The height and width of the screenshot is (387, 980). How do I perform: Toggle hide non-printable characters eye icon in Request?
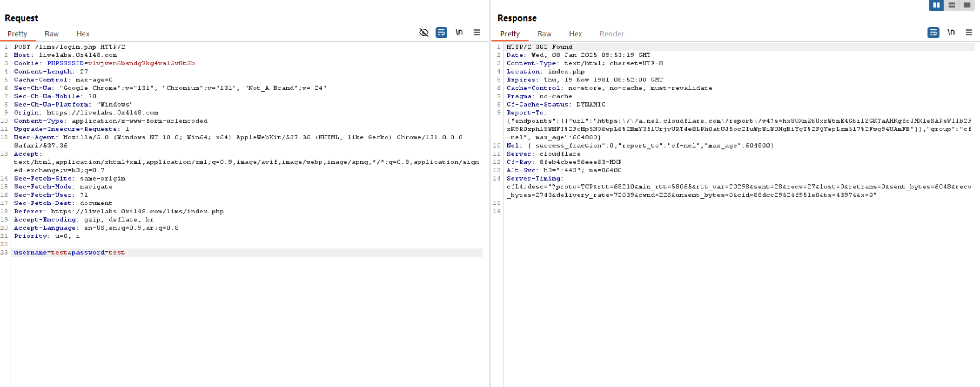424,33
